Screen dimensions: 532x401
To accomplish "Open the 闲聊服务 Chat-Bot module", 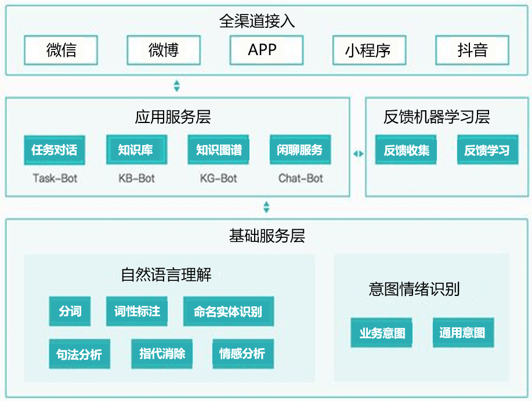I will tap(299, 150).
